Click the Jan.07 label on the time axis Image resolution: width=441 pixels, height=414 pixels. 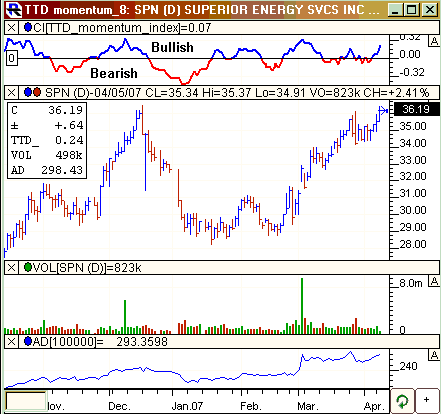[187, 406]
